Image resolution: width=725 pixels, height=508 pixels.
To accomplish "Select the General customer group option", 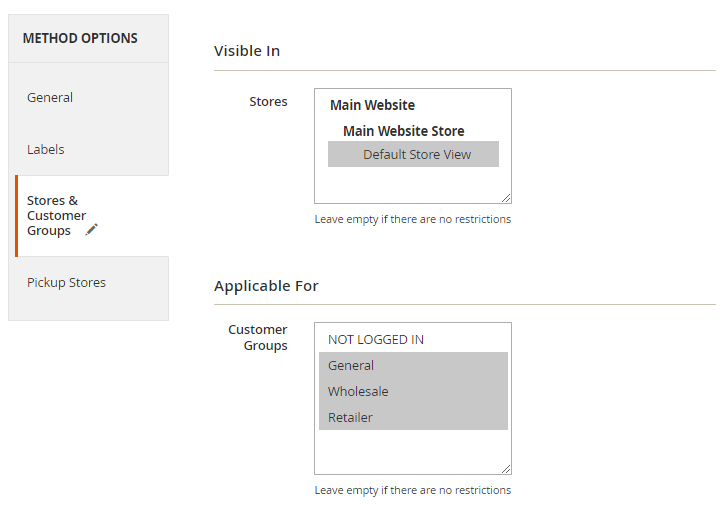I will click(351, 366).
